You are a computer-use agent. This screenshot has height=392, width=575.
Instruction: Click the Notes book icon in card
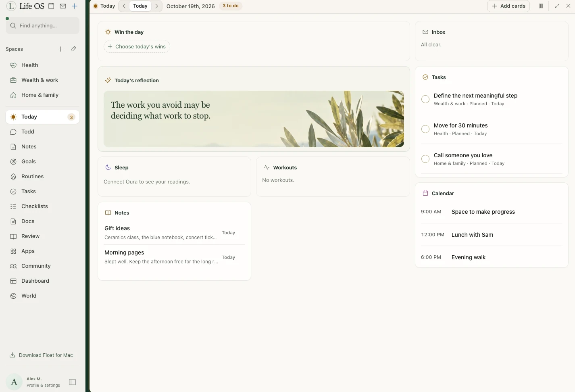(108, 213)
